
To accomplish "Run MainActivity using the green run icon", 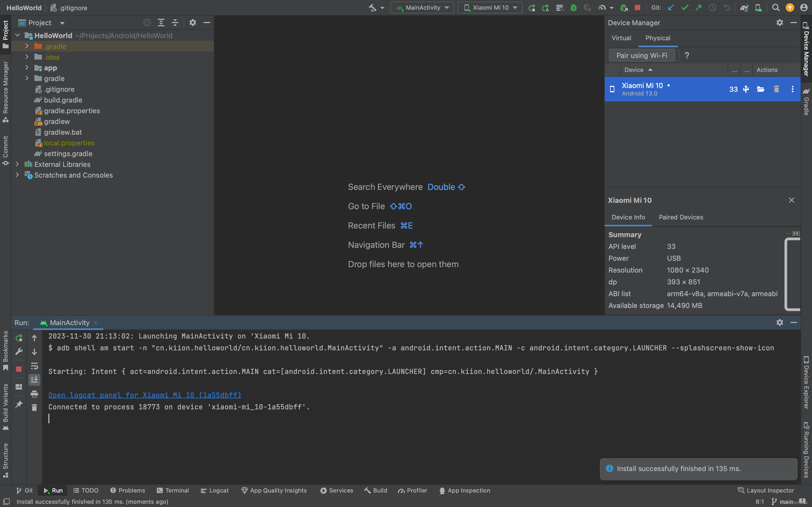I will [x=532, y=8].
